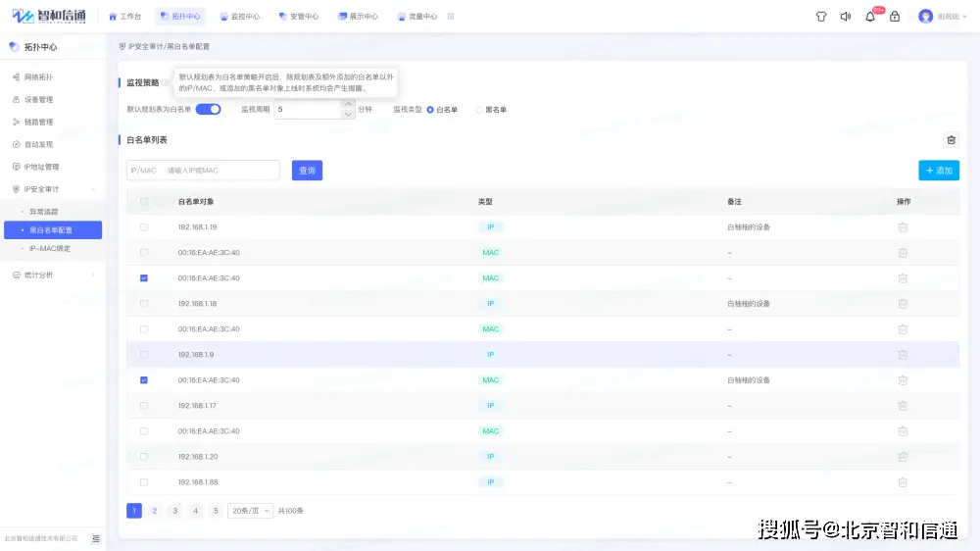Open the 20条/页 page size dropdown
The width and height of the screenshot is (980, 551).
point(250,511)
